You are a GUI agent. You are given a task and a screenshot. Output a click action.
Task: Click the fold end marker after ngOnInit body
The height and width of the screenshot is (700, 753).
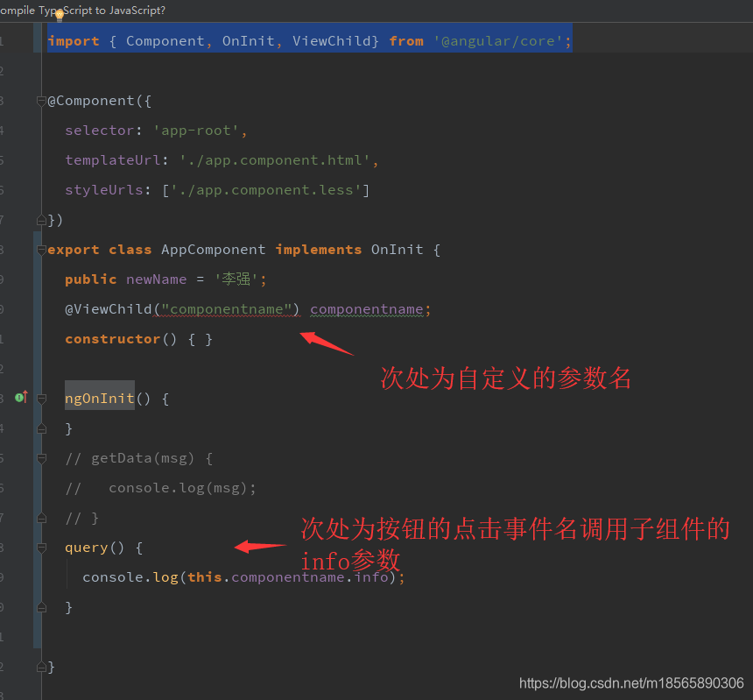pyautogui.click(x=42, y=428)
